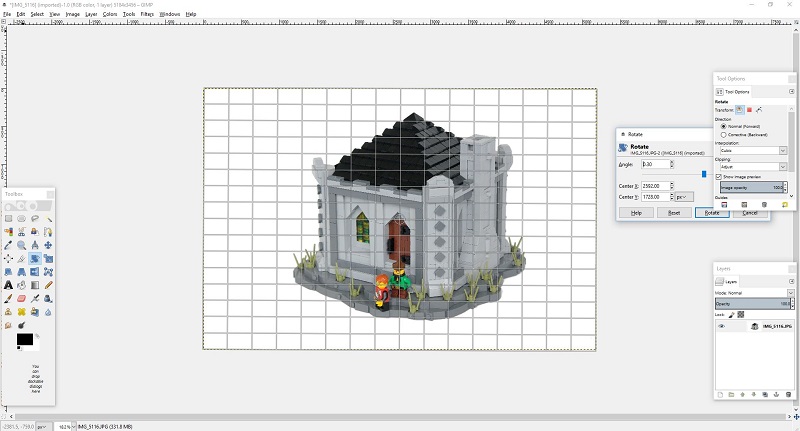This screenshot has height=431, width=800.
Task: Select the Flip tool in Toolbox
Action: [35, 272]
